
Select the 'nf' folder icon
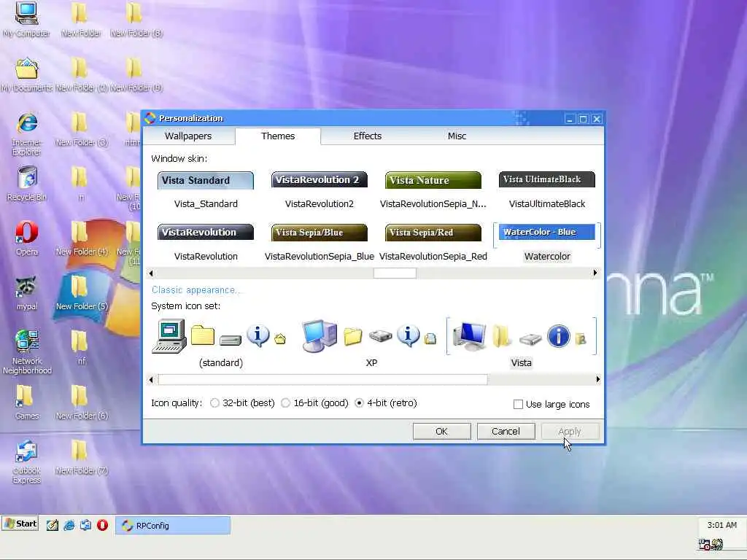(81, 348)
